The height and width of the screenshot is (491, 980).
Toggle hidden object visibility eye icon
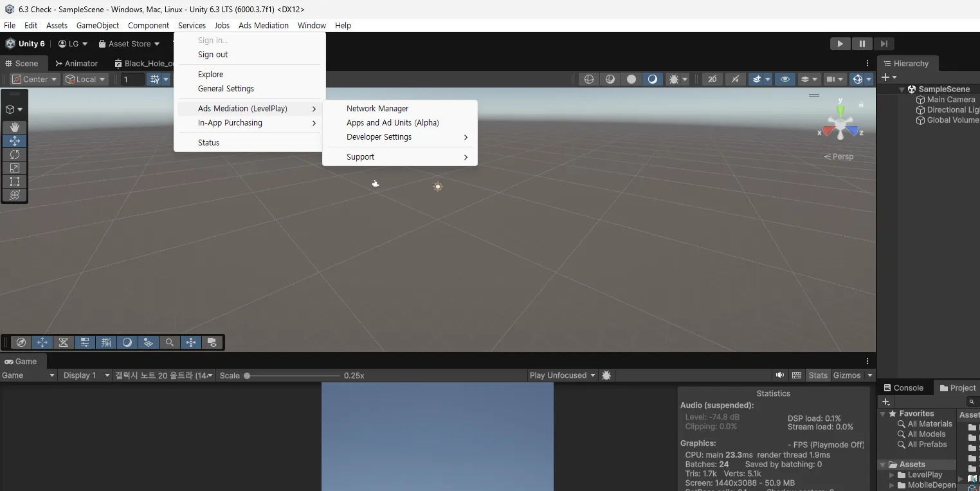[x=785, y=79]
